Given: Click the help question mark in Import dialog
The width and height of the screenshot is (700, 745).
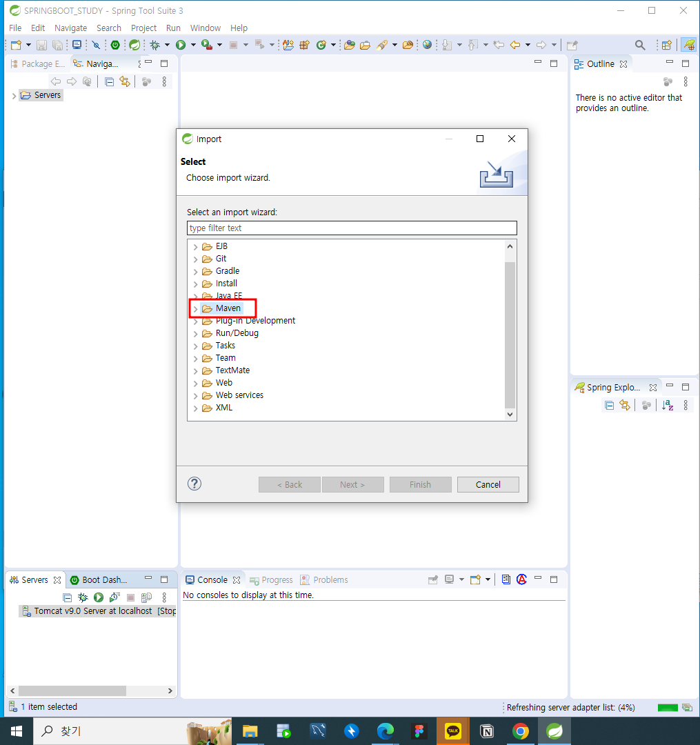Looking at the screenshot, I should click(194, 484).
